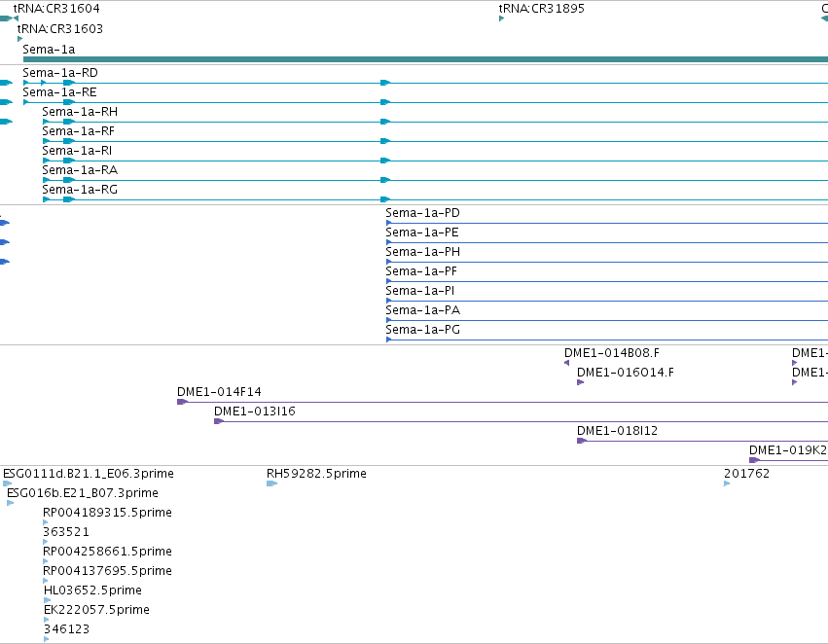Click the 346123 arrow glyph
Viewport: 828px width, 644px height.
coord(47,640)
